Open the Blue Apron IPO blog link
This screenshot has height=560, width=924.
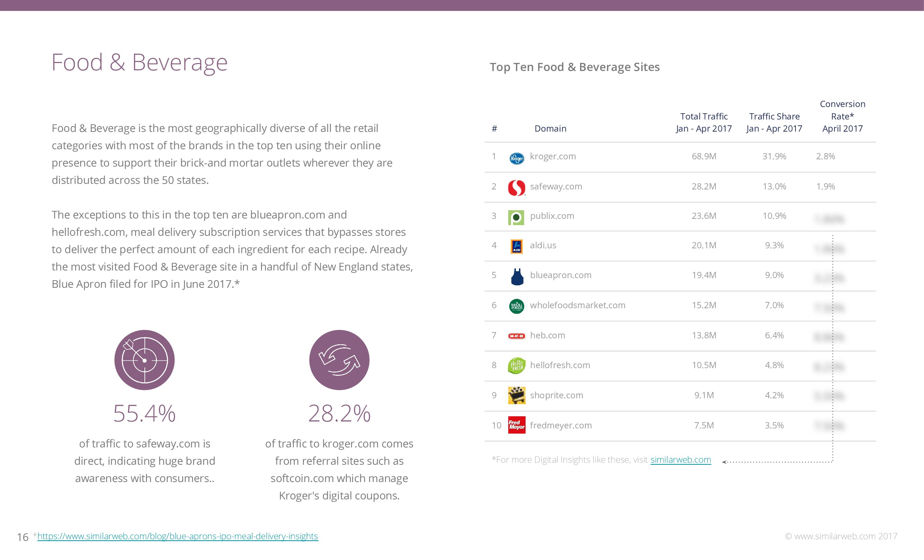[x=177, y=536]
